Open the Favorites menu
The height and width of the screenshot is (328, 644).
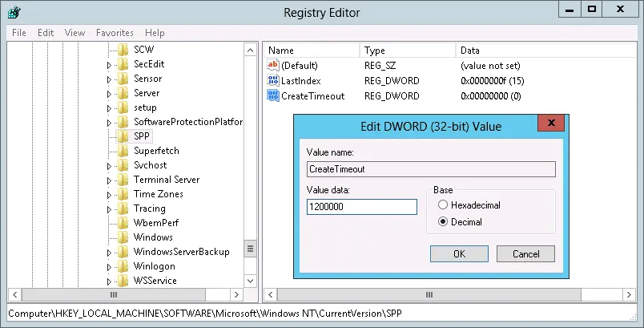115,32
